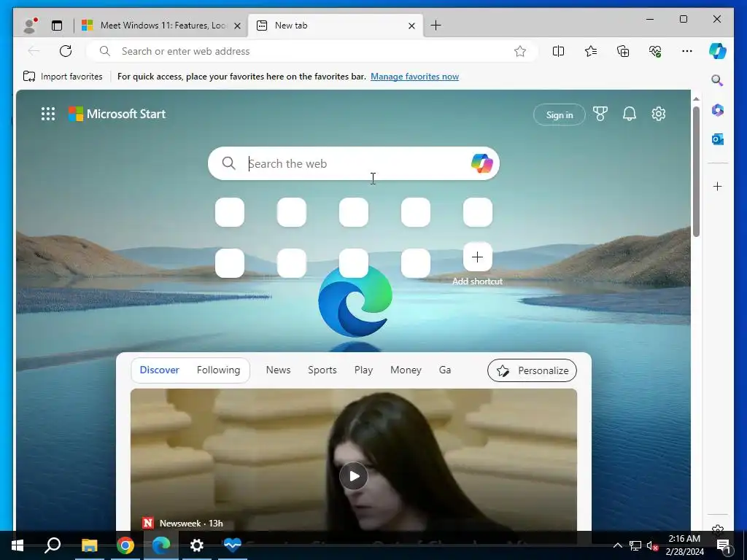Image resolution: width=747 pixels, height=560 pixels.
Task: Open the Microsoft Start app launcher grid
Action: pyautogui.click(x=48, y=114)
